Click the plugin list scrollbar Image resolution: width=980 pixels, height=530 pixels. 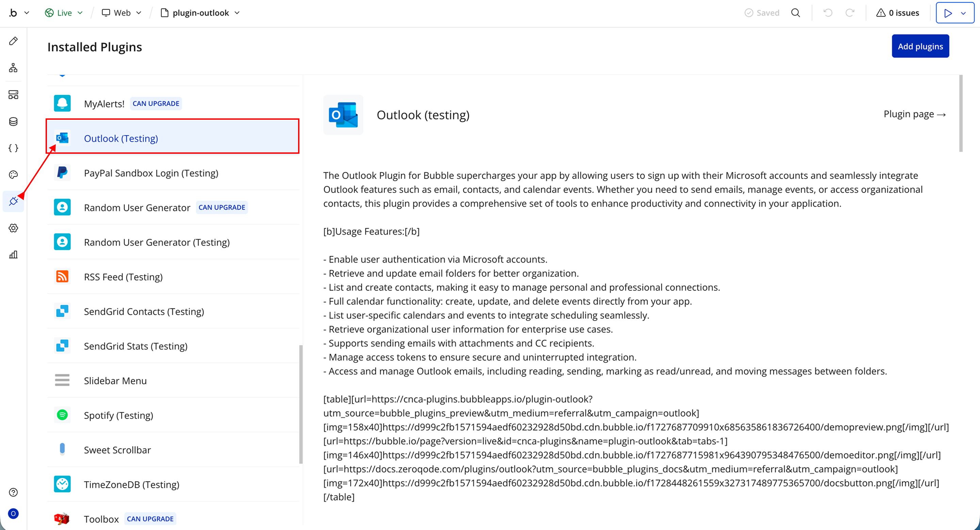(300, 404)
